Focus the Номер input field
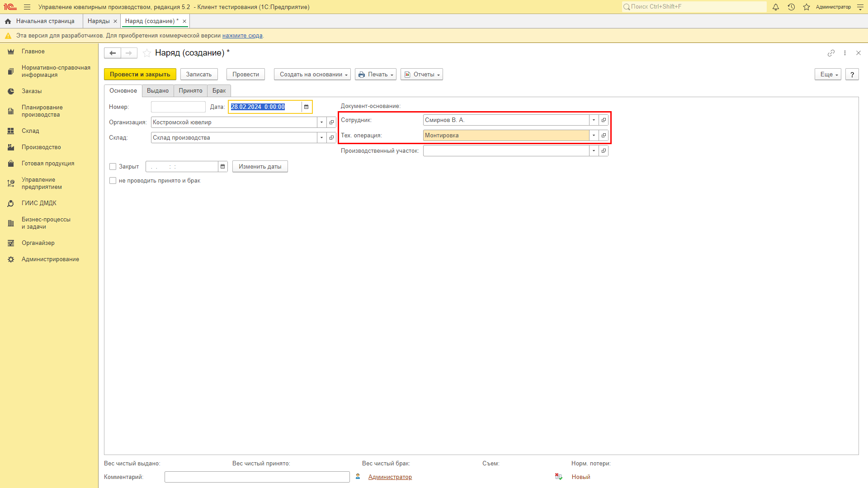This screenshot has height=488, width=868. pos(178,107)
